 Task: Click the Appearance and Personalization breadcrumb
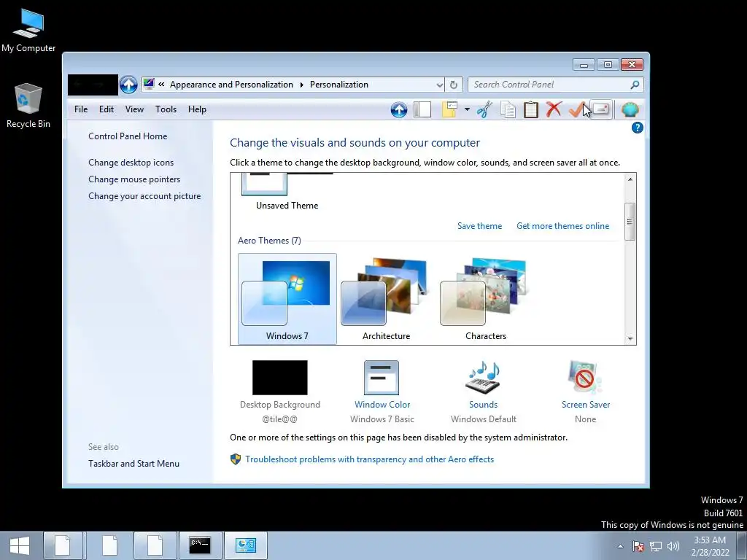231,85
